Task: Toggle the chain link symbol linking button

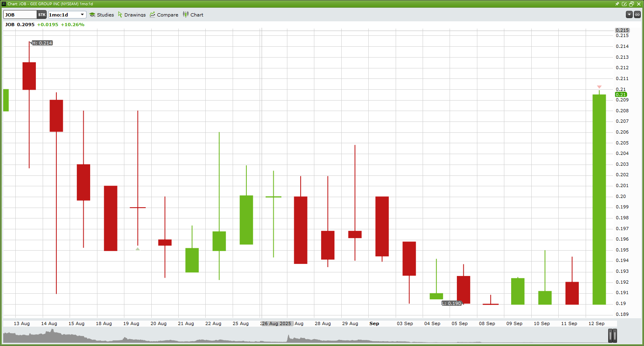Action: [637, 14]
